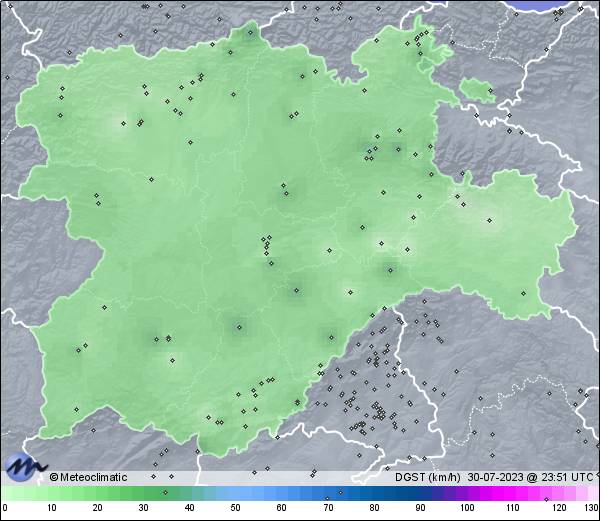Image resolution: width=600 pixels, height=521 pixels.
Task: Click the scale label 50
Action: [x=235, y=508]
